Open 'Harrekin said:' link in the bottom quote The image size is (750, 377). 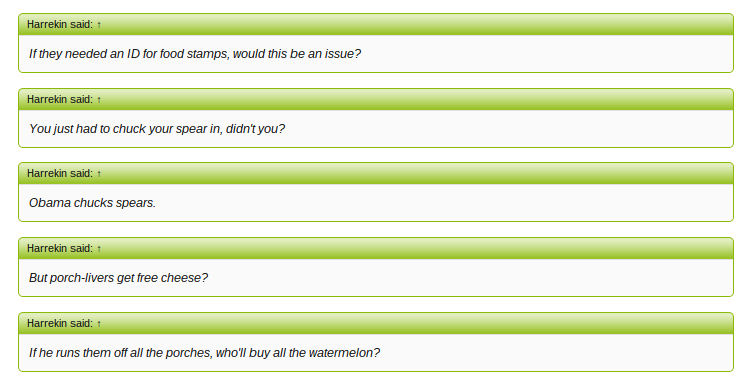60,323
